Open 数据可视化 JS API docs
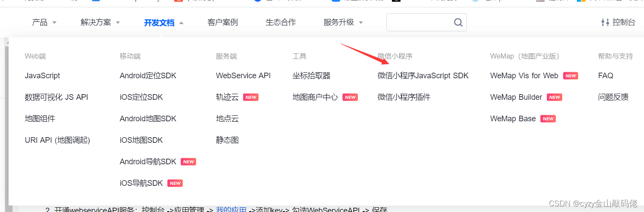Viewport: 644px width, 212px height. (56, 97)
